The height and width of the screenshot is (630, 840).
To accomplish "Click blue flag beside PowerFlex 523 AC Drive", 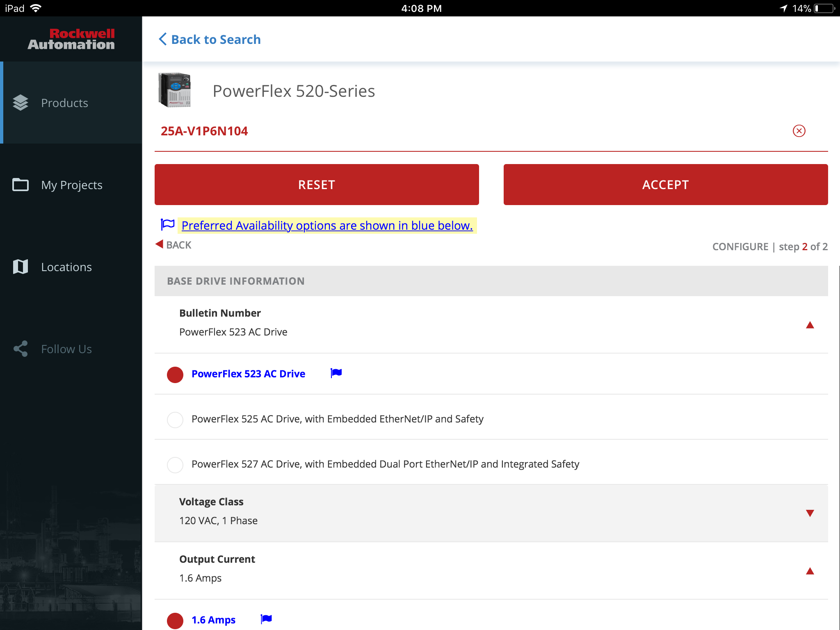I will 336,373.
